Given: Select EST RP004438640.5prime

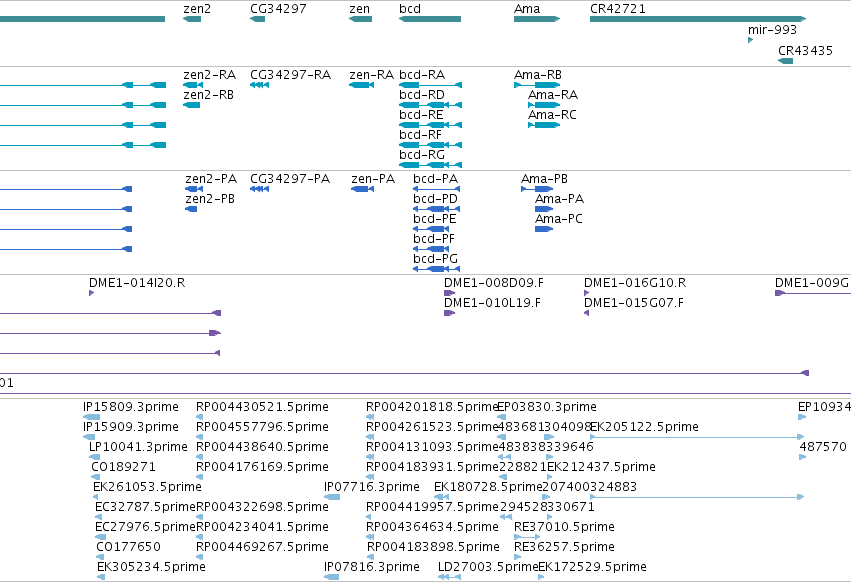Looking at the screenshot, I should [x=199, y=457].
